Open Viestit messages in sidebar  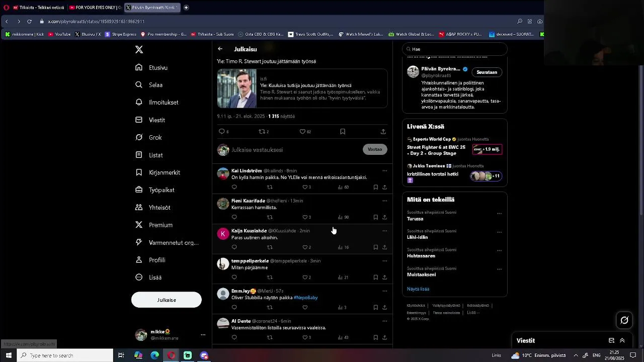point(150,120)
